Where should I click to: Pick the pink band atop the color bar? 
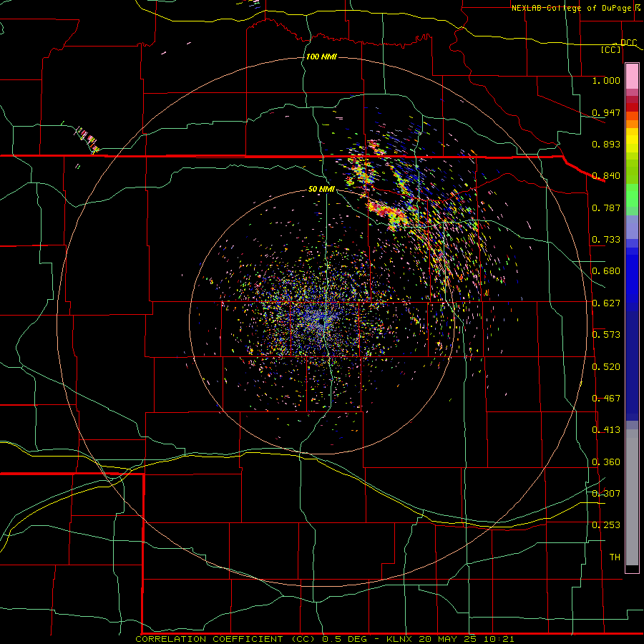pyautogui.click(x=632, y=77)
